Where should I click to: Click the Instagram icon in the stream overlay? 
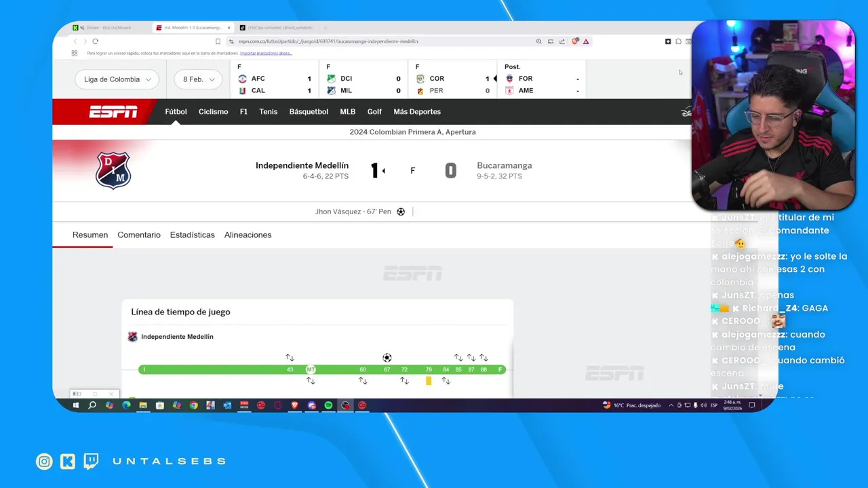pyautogui.click(x=44, y=462)
